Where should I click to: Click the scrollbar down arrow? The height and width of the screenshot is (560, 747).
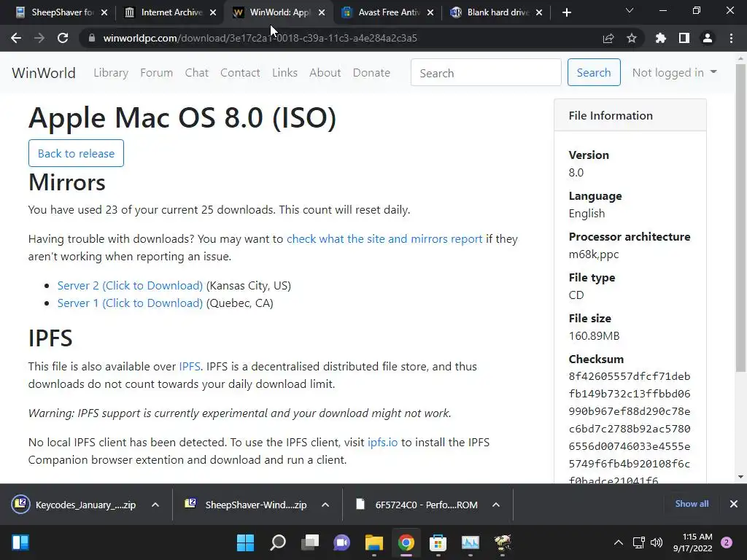point(740,477)
